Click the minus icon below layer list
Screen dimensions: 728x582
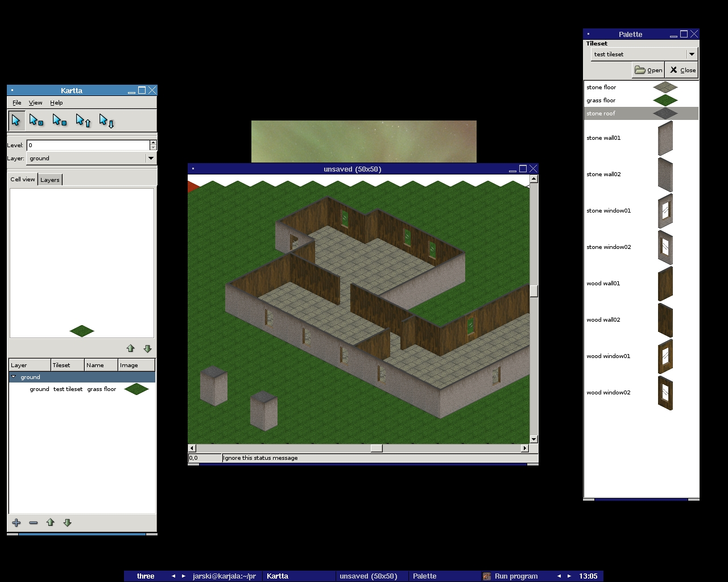click(x=34, y=522)
